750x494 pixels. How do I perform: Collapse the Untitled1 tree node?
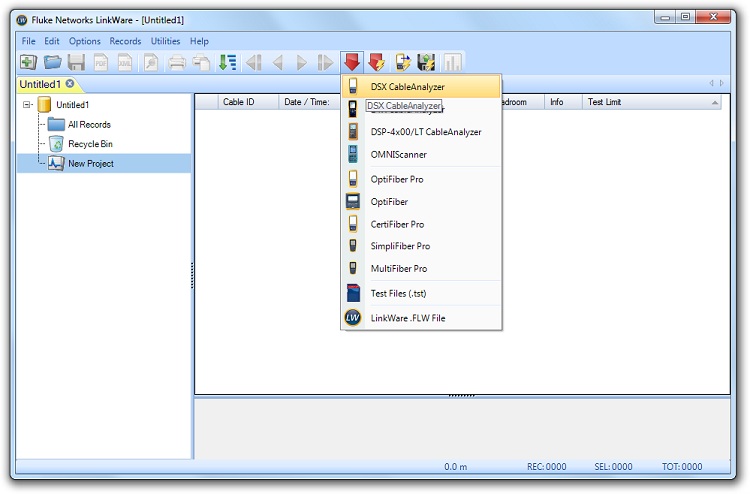(27, 104)
